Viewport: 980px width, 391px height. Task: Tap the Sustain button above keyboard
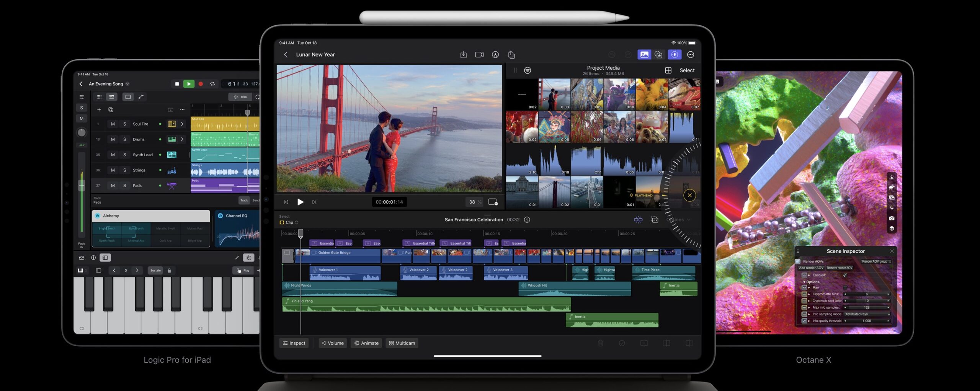[x=155, y=270]
